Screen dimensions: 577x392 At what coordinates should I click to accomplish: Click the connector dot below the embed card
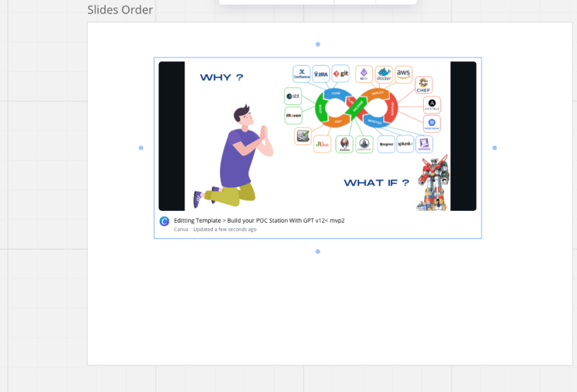[x=318, y=252]
